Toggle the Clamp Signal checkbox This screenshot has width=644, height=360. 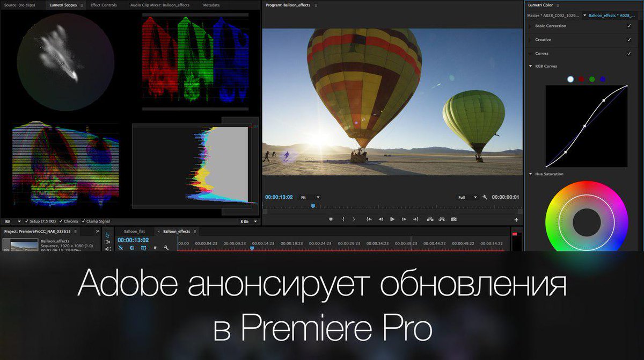point(82,221)
